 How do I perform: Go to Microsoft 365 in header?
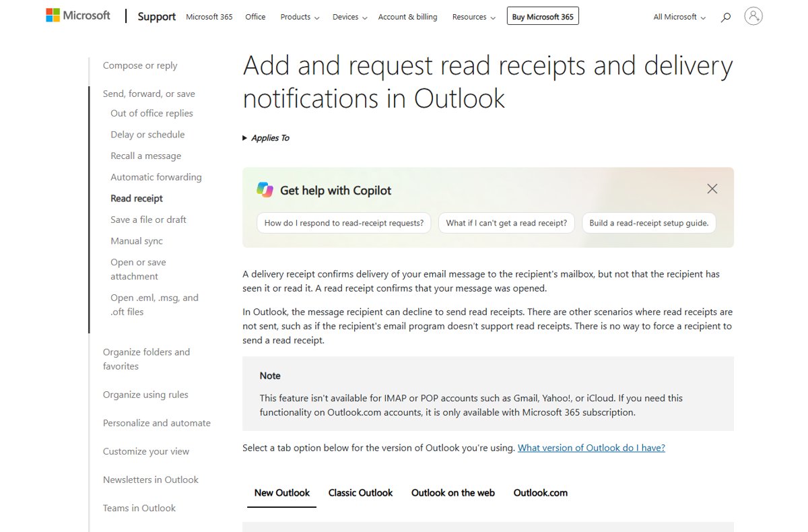209,17
